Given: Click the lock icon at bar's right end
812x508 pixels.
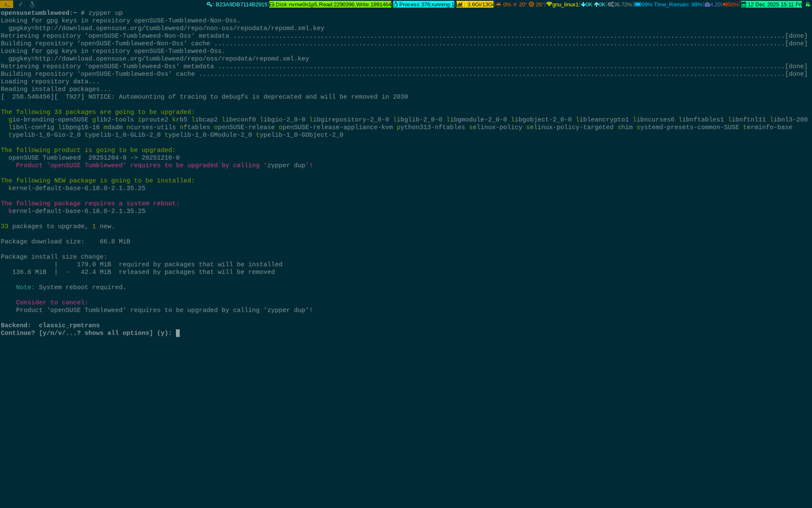Looking at the screenshot, I should [x=807, y=4].
